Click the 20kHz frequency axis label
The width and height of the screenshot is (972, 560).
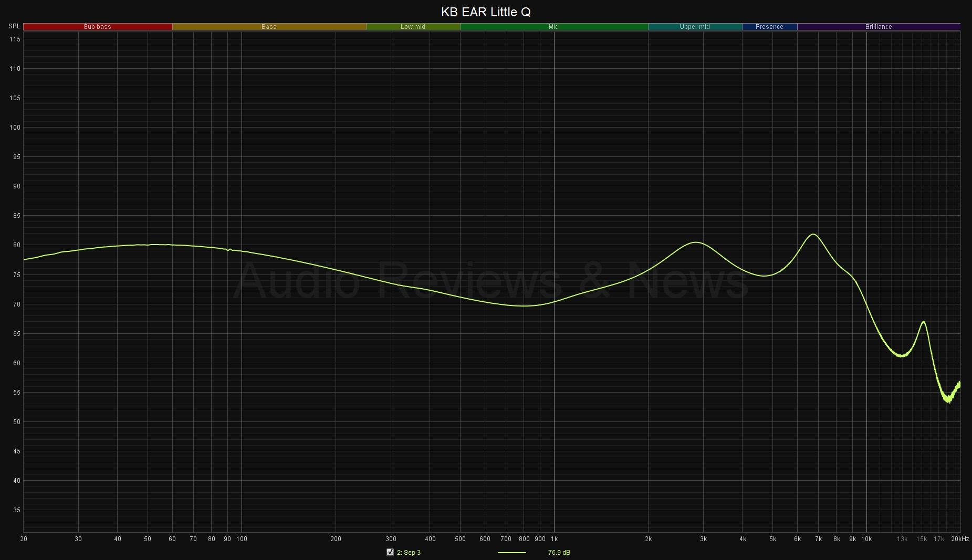pos(959,539)
